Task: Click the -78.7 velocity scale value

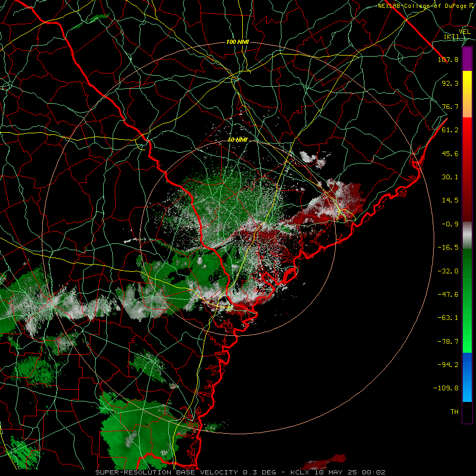Action: pyautogui.click(x=448, y=342)
